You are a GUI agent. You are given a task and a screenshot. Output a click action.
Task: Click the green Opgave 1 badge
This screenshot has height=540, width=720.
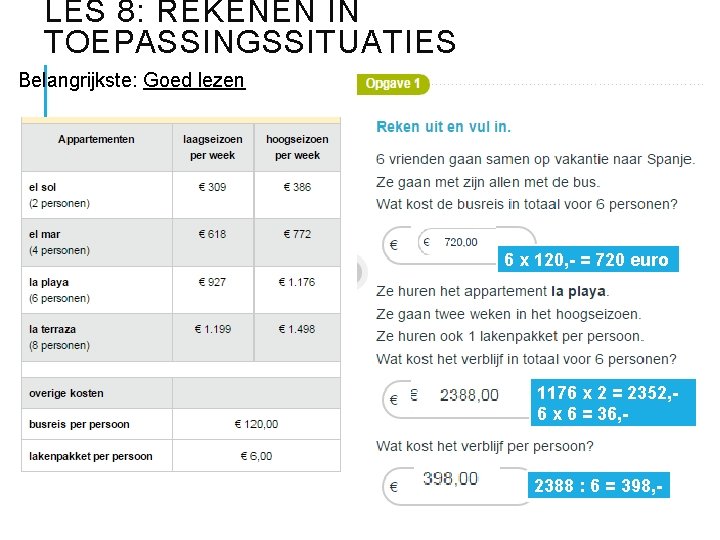[x=393, y=83]
